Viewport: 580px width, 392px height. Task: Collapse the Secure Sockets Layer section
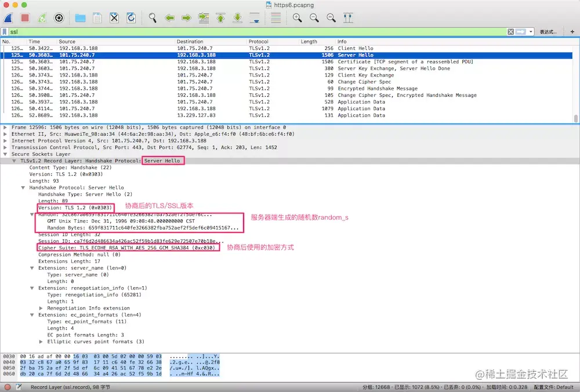[x=5, y=154]
